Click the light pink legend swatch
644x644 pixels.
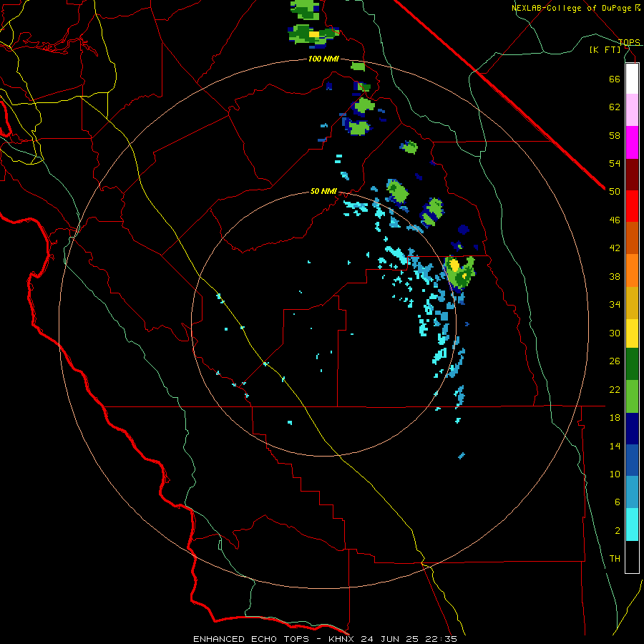632,110
